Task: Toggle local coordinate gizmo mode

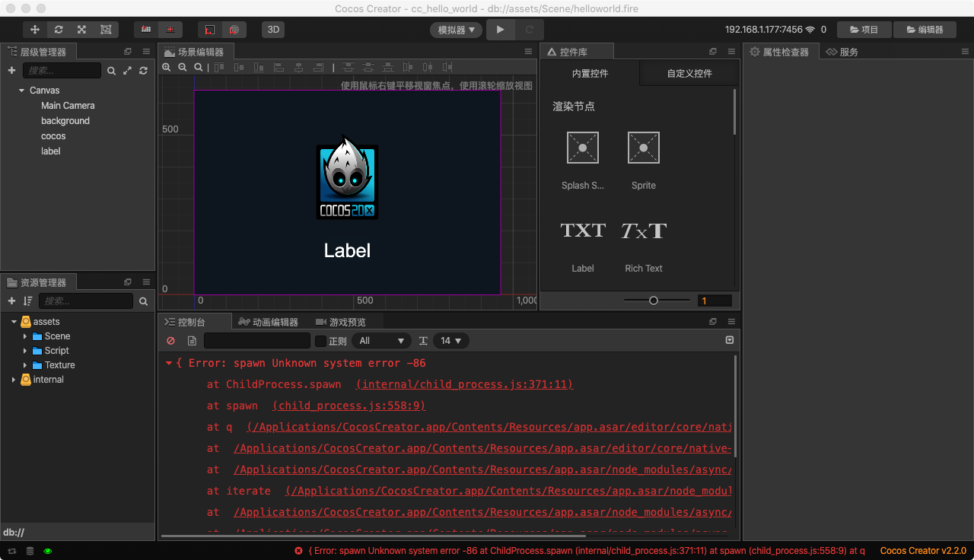Action: [210, 30]
